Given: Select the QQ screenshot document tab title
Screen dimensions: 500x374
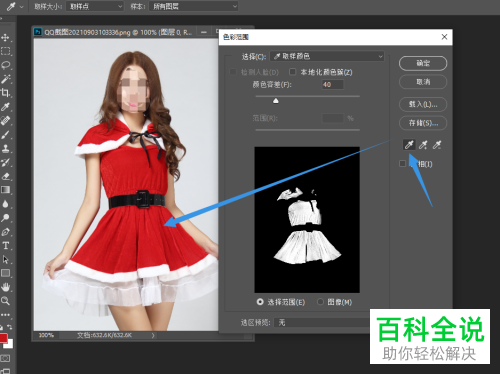Looking at the screenshot, I should tap(118, 32).
